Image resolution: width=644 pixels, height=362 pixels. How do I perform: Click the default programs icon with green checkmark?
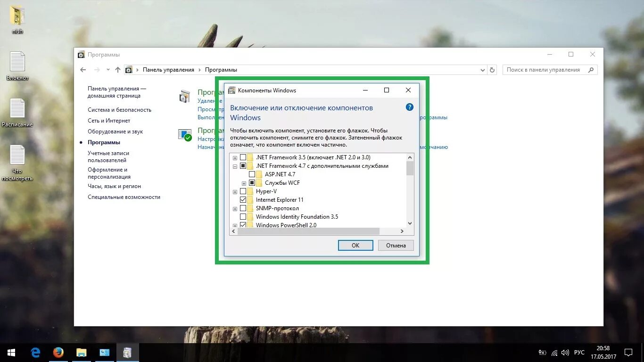pos(185,135)
